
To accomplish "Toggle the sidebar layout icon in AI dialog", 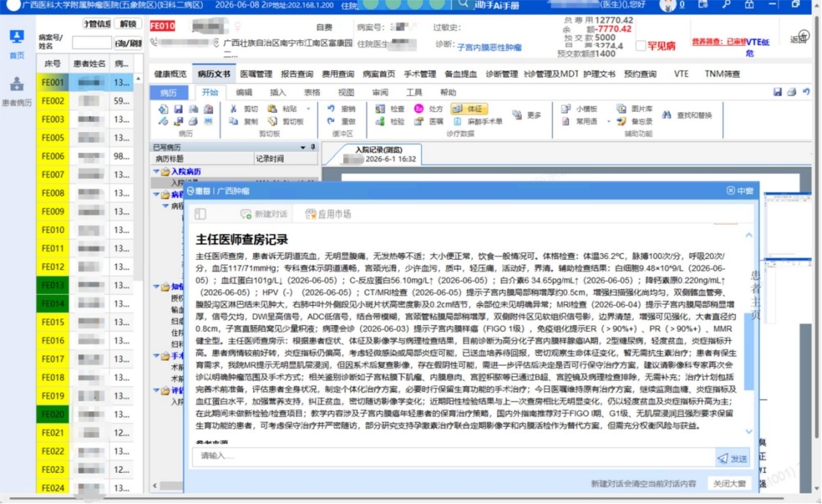I will (200, 214).
